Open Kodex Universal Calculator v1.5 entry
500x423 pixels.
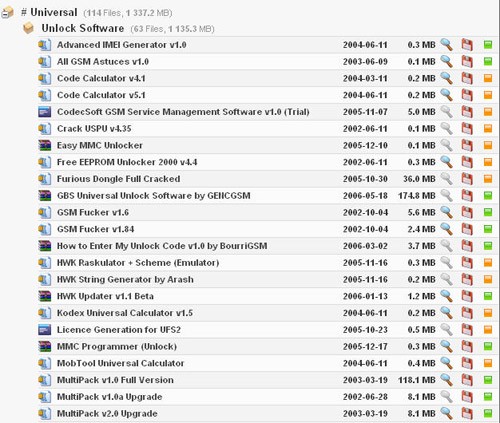click(x=125, y=313)
